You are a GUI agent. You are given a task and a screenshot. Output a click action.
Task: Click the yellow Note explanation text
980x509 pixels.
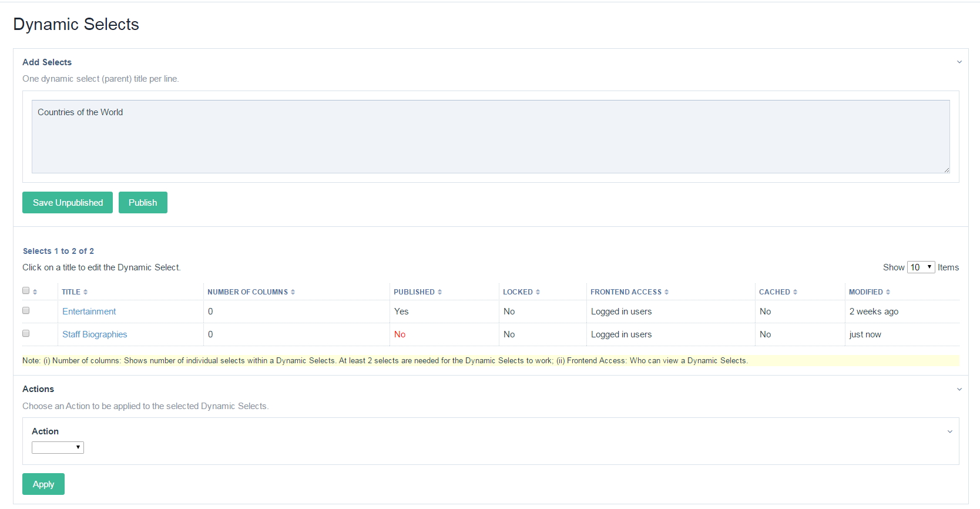tap(385, 361)
